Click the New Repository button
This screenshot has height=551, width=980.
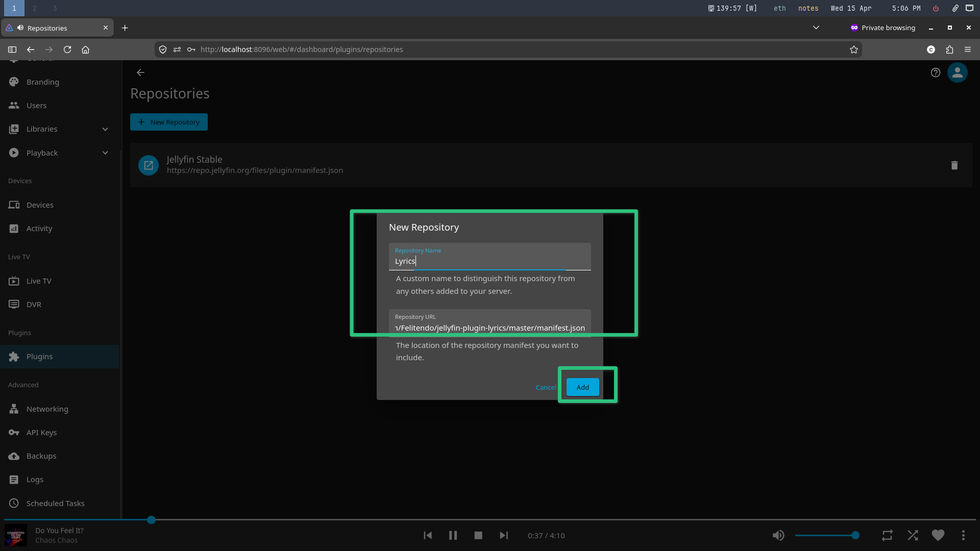click(x=169, y=122)
